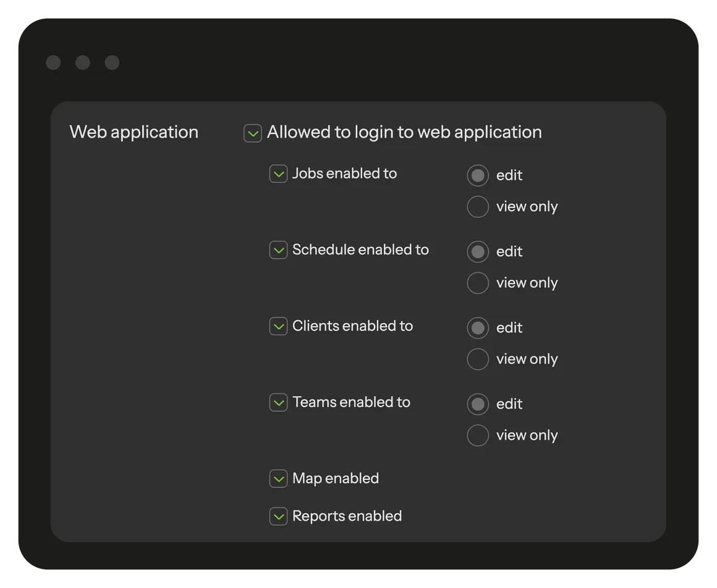The height and width of the screenshot is (588, 717).
Task: Toggle the Schedule enabled checkbox
Action: [279, 250]
